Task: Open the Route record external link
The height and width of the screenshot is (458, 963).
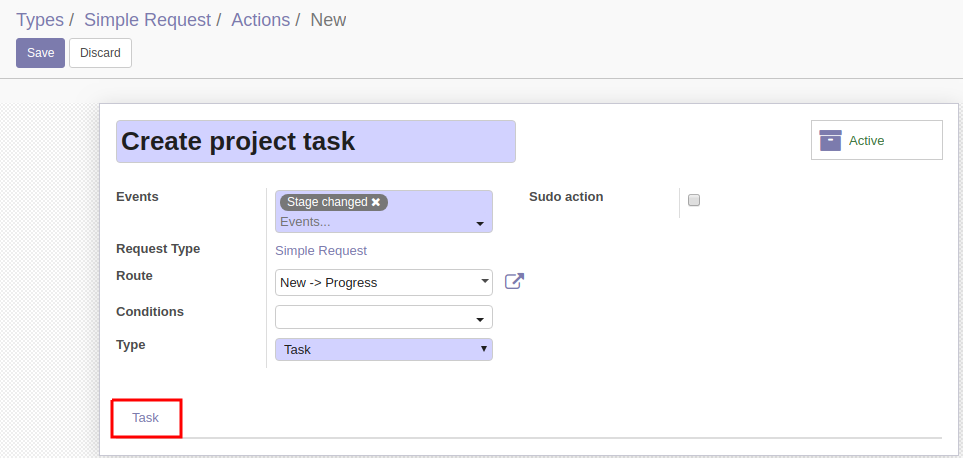Action: pos(514,282)
